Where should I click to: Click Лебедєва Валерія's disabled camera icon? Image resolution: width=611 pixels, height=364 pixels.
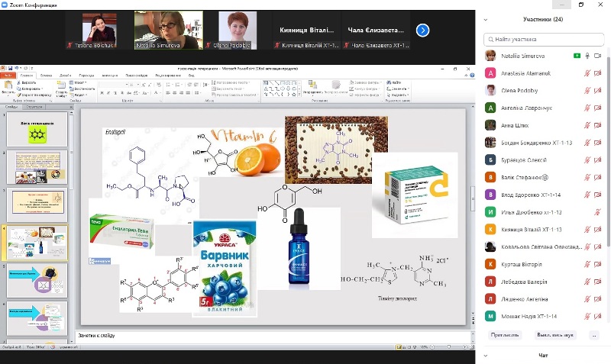597,282
